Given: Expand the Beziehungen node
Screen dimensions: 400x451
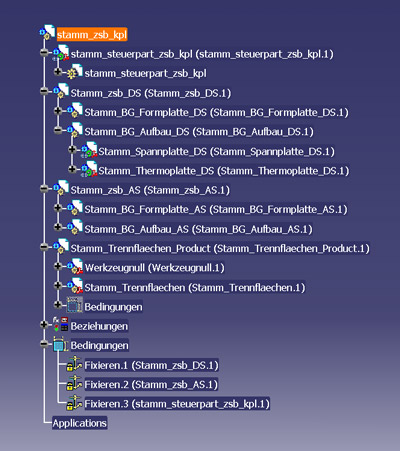Looking at the screenshot, I should pyautogui.click(x=44, y=324).
